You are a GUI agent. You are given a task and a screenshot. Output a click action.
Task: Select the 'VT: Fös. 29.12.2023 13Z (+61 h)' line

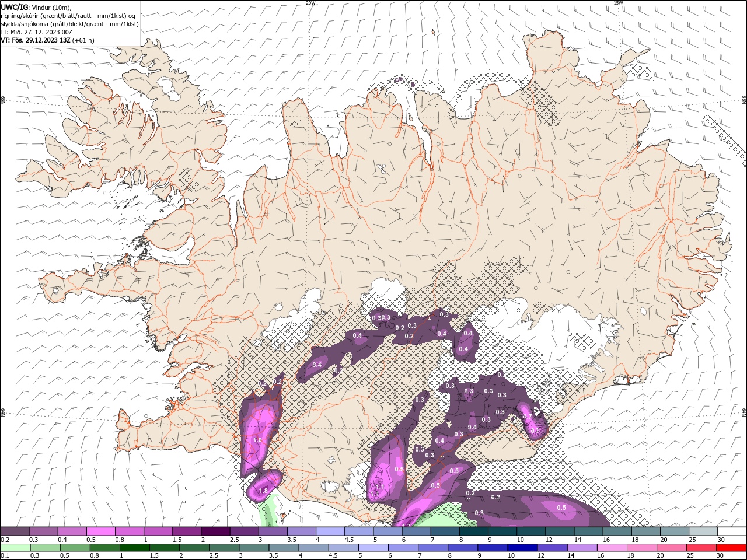48,40
